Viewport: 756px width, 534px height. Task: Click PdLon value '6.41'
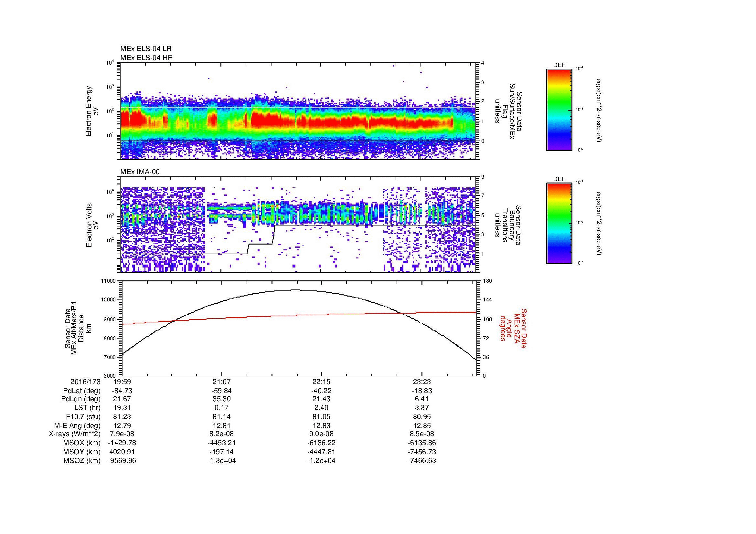422,399
